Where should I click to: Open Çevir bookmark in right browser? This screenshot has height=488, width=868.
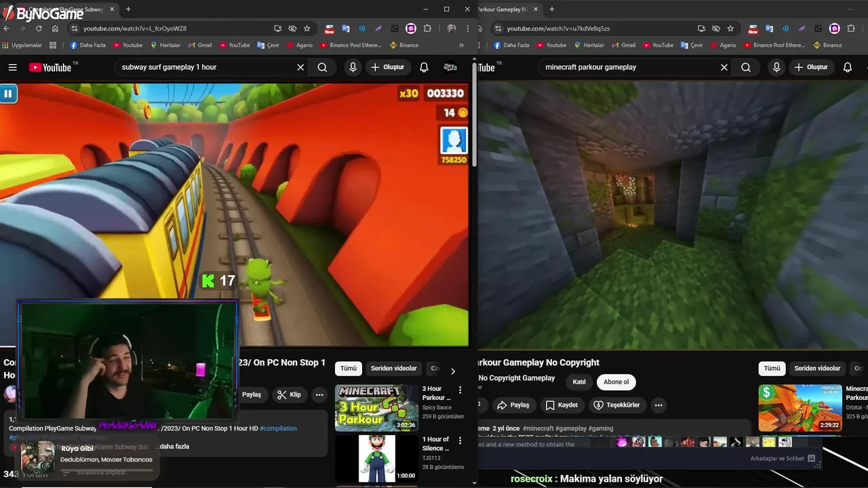(x=692, y=45)
